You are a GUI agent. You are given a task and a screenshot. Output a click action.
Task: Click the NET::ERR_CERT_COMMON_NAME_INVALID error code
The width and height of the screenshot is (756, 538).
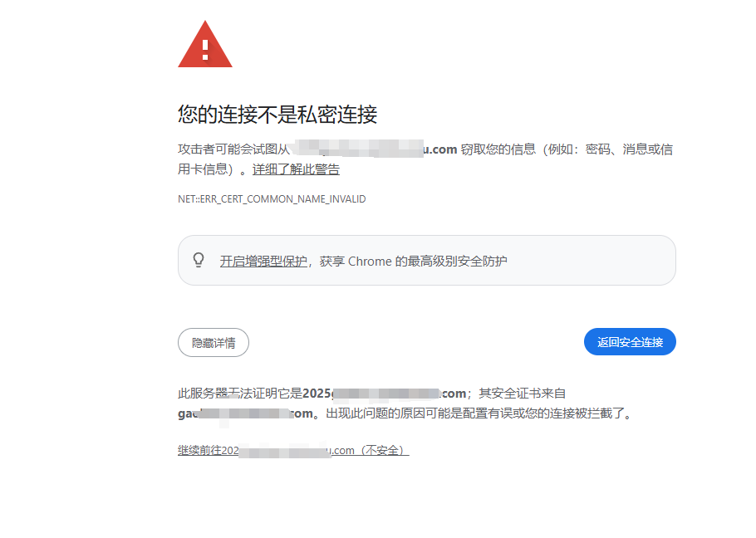(272, 199)
